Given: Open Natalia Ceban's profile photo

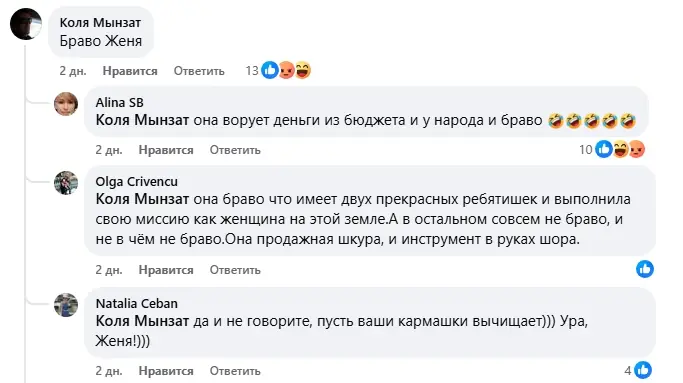Looking at the screenshot, I should pyautogui.click(x=66, y=305).
